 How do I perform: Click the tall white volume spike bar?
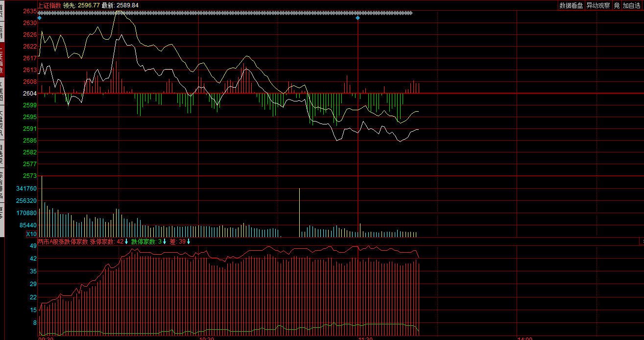click(299, 212)
